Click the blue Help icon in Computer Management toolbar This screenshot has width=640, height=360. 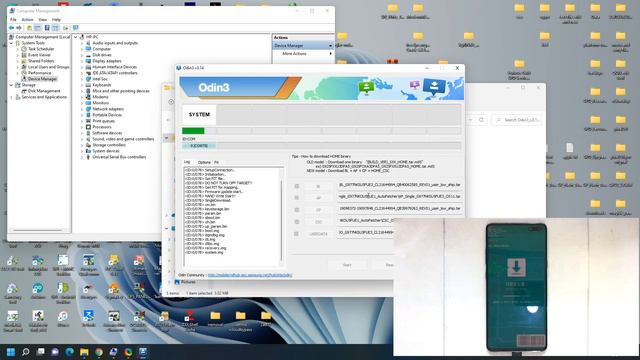point(47,28)
